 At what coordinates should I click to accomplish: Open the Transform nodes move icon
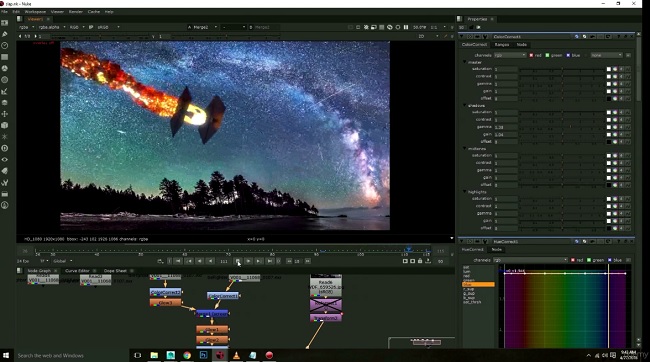click(x=5, y=114)
